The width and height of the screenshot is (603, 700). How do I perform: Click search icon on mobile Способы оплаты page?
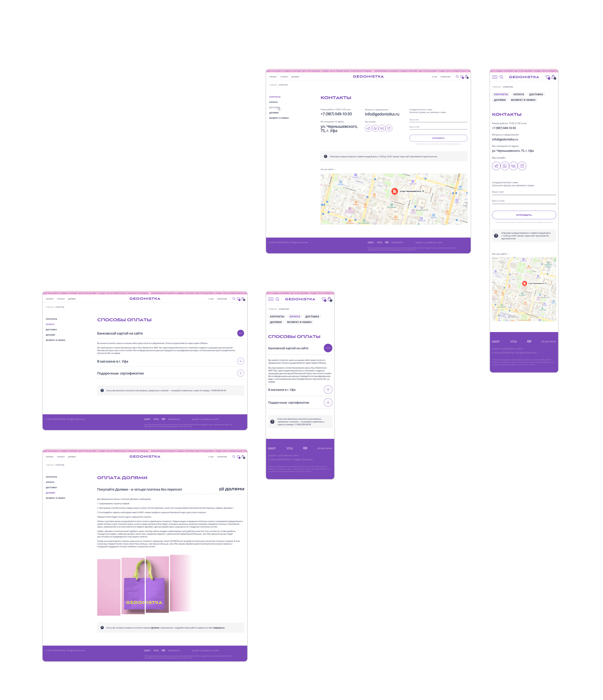click(277, 299)
